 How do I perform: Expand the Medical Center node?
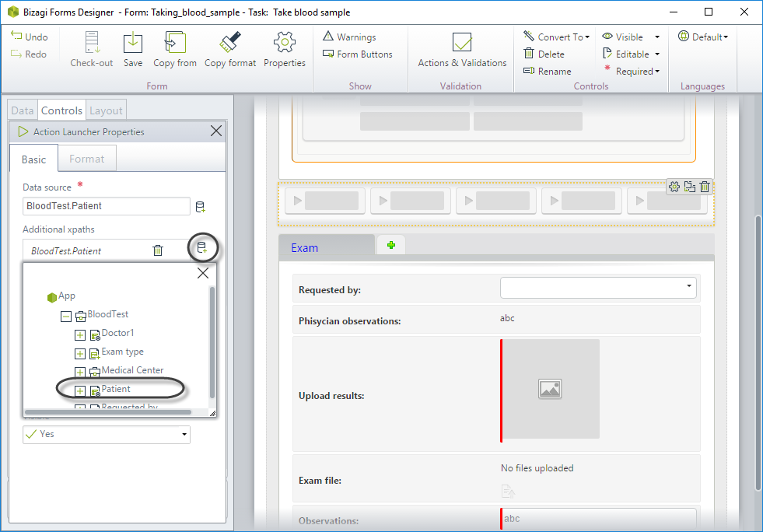point(80,373)
